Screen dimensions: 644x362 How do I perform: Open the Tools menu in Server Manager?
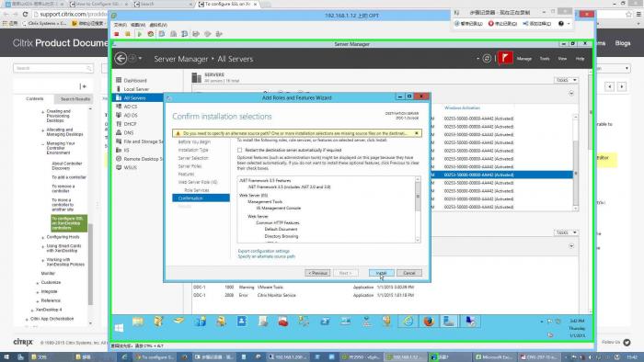[x=545, y=59]
